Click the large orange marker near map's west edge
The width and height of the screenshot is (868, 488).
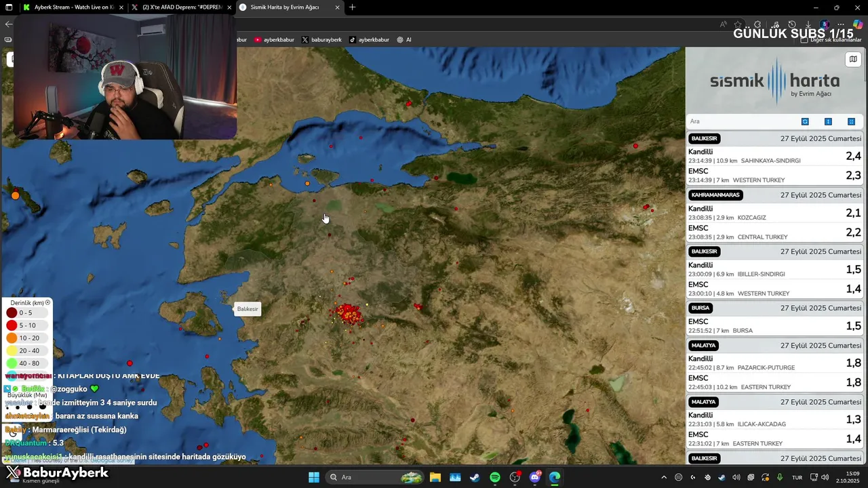[x=16, y=195]
